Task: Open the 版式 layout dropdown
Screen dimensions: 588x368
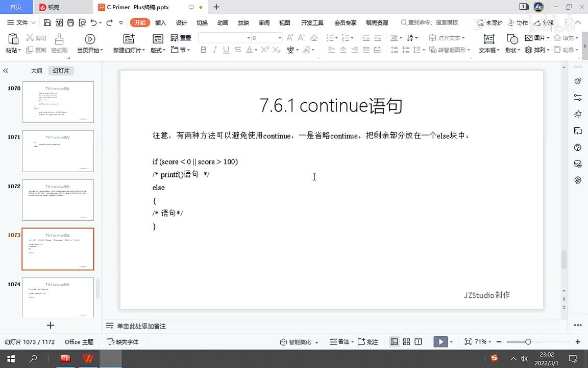Action: pyautogui.click(x=158, y=50)
